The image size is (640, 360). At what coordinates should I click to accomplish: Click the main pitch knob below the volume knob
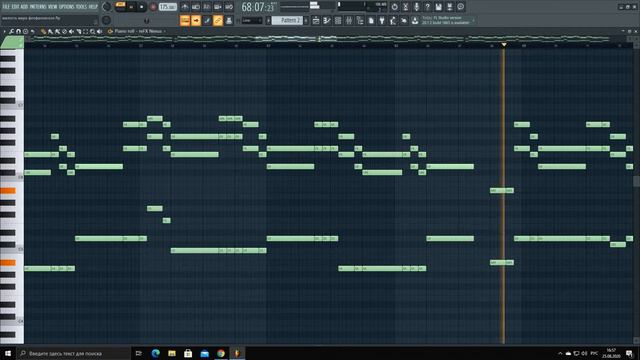107,20
